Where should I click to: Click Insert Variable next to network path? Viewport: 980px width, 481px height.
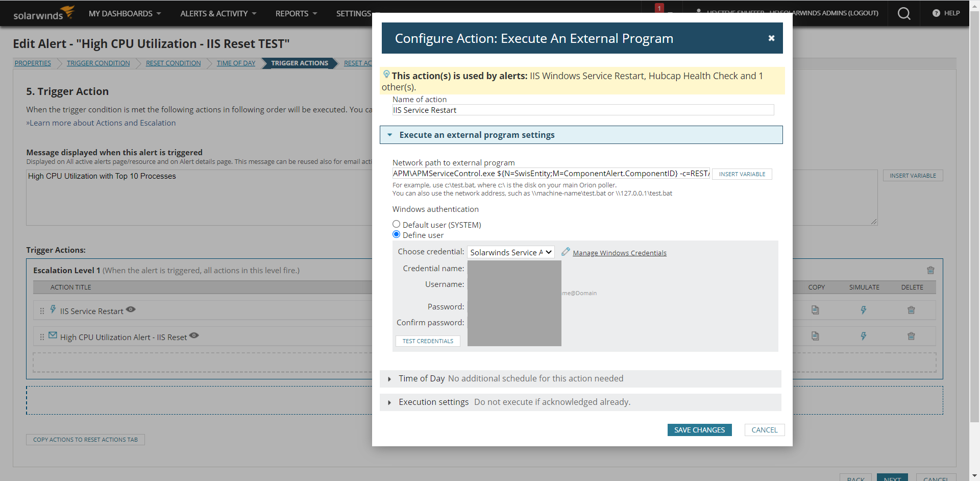(742, 174)
